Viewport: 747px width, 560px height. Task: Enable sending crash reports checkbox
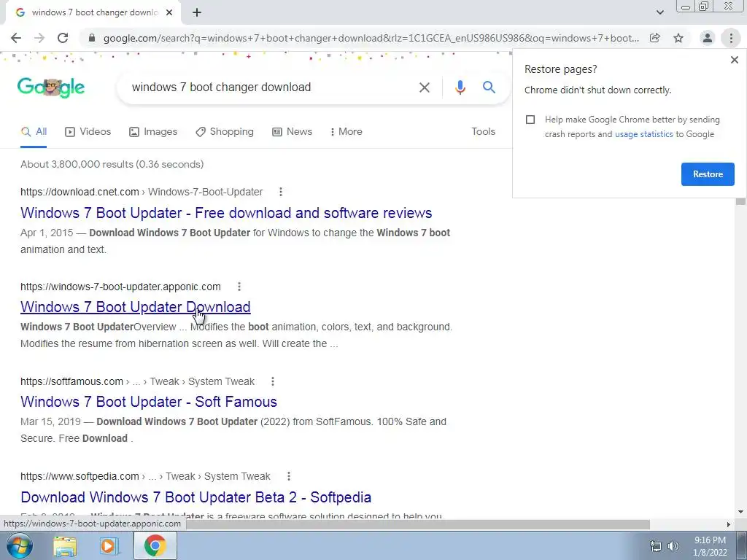pos(530,120)
